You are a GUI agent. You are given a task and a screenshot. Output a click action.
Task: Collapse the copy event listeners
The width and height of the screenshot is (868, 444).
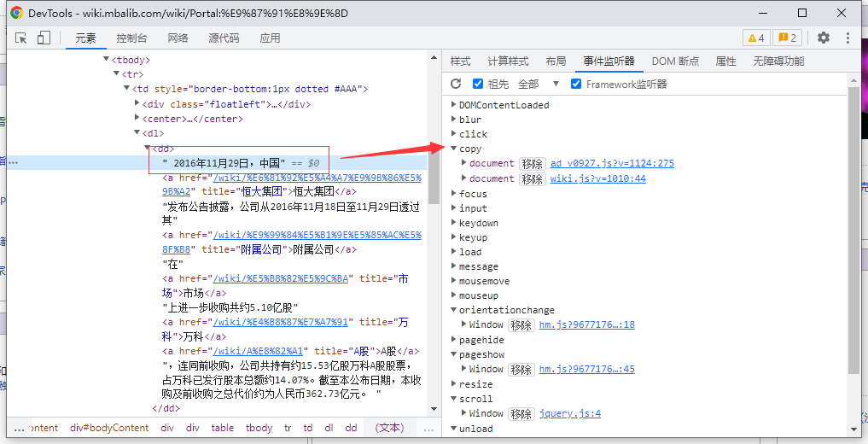453,149
